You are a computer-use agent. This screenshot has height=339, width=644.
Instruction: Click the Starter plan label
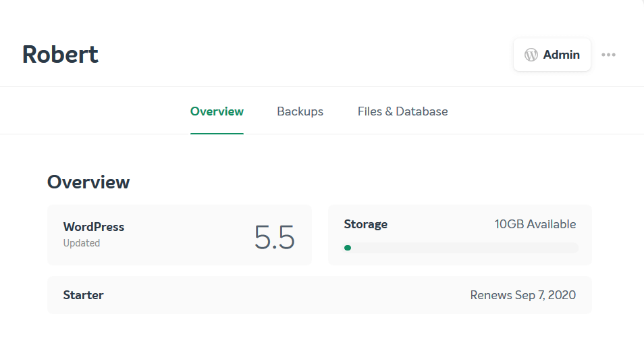(x=84, y=295)
